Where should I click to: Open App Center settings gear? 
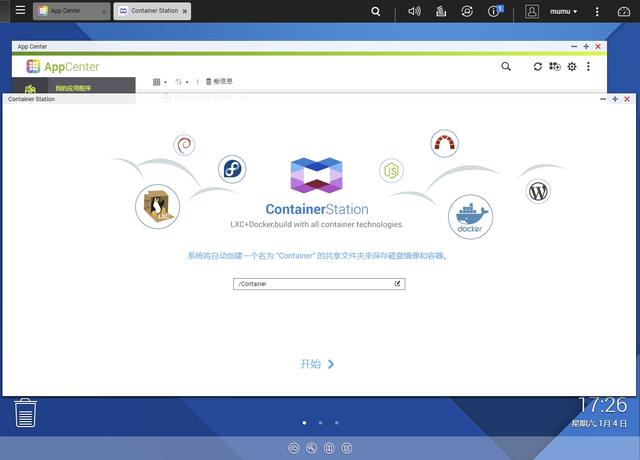pyautogui.click(x=572, y=66)
